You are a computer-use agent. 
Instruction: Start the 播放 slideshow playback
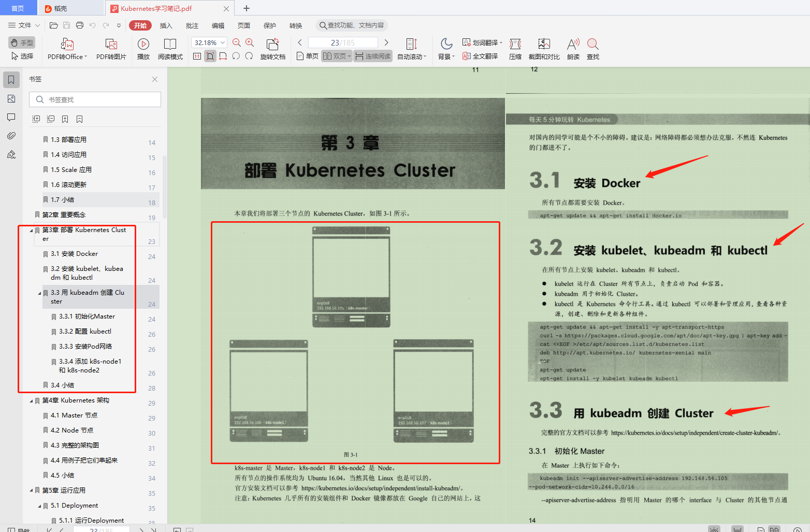point(143,49)
